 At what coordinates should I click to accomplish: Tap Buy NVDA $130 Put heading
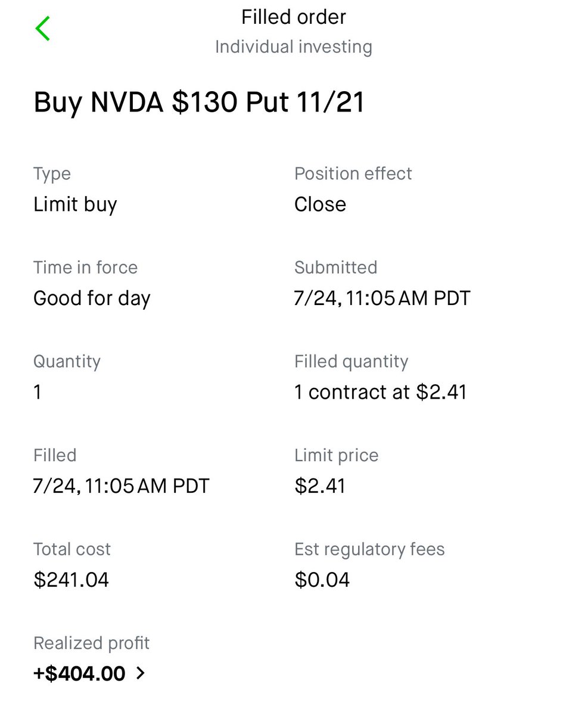tap(199, 102)
